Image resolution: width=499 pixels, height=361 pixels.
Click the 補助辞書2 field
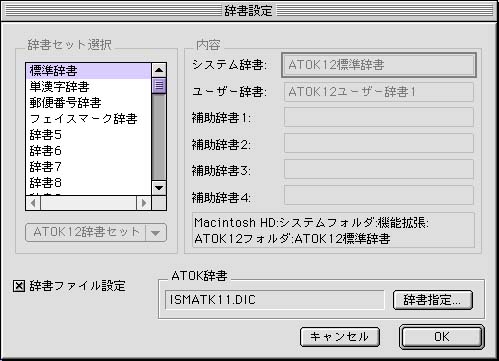coord(379,143)
